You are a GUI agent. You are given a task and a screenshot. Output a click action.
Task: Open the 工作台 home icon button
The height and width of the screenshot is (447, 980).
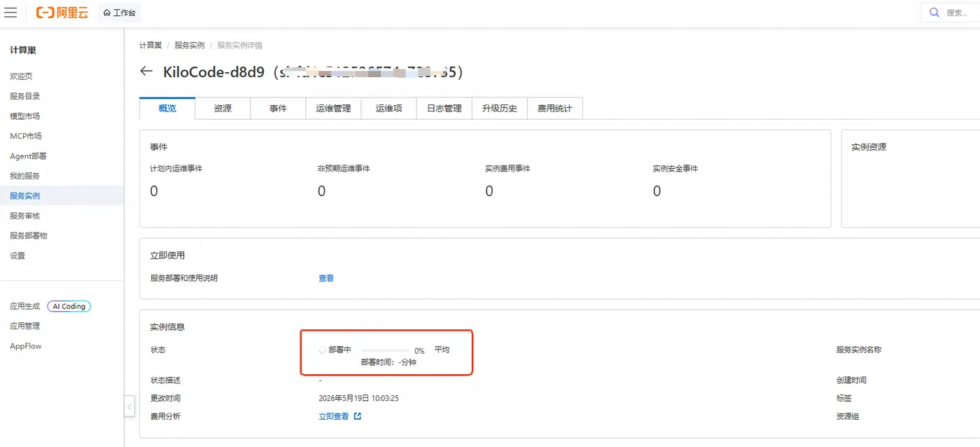coord(119,13)
